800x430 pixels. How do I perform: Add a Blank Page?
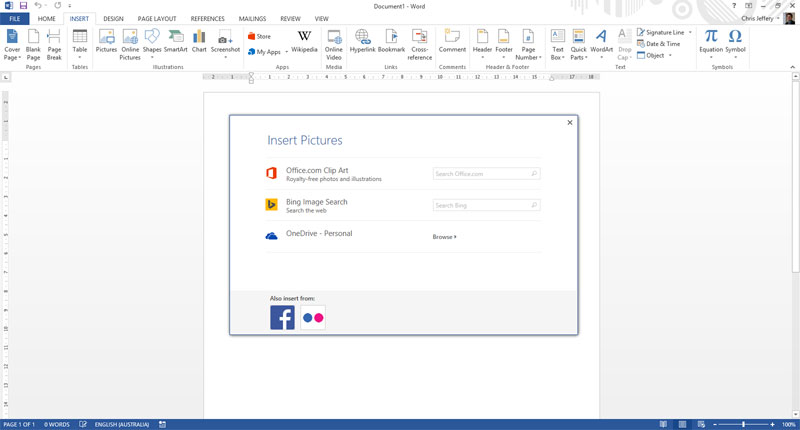click(33, 45)
